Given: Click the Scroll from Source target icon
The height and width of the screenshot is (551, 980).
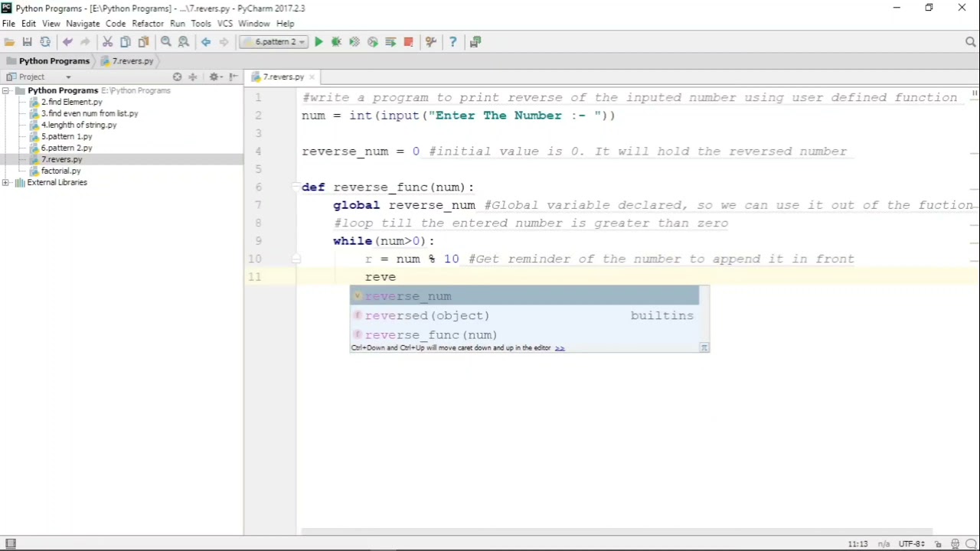Looking at the screenshot, I should click(x=178, y=77).
